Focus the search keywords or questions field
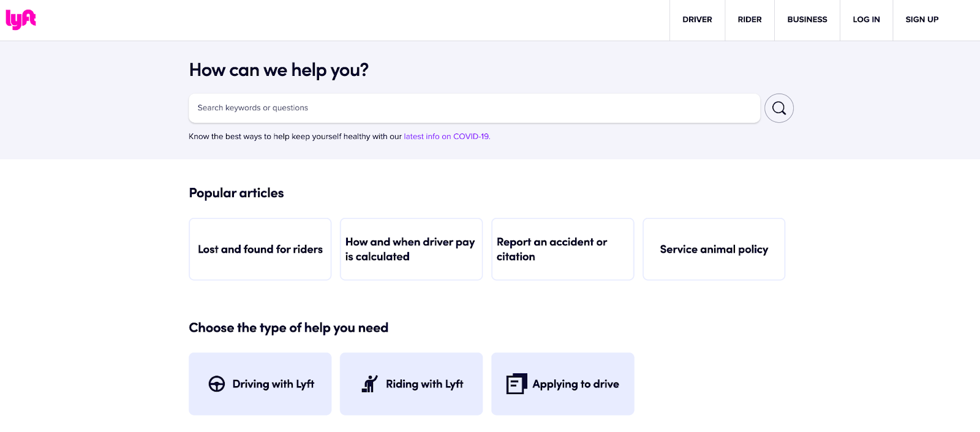Screen dimensions: 980x432 [x=474, y=108]
